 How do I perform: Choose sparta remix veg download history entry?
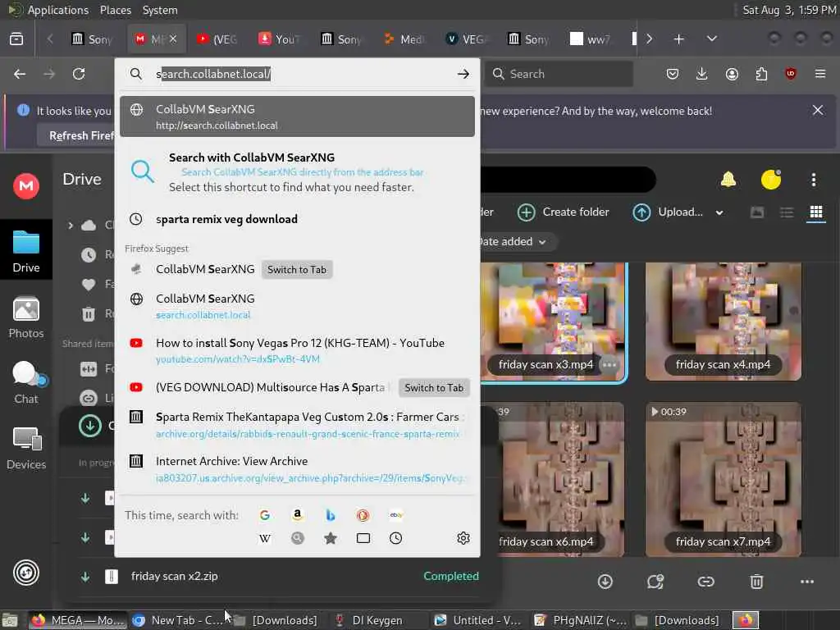click(297, 219)
